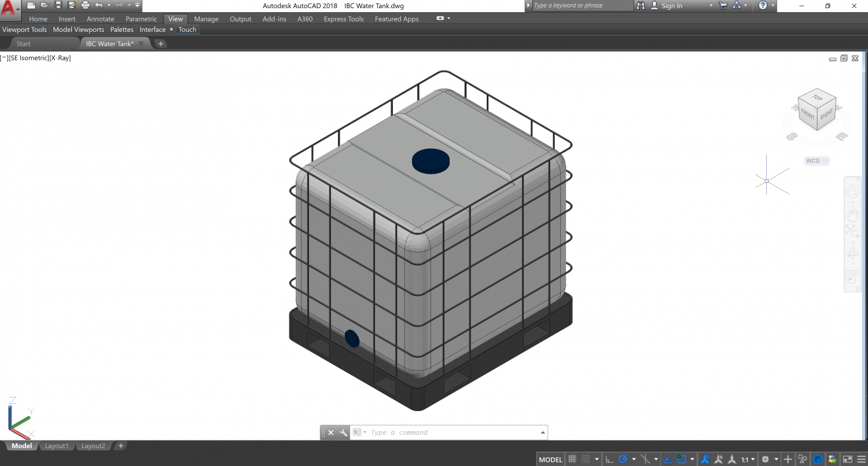
Task: Click the Undo arrow icon
Action: point(98,5)
